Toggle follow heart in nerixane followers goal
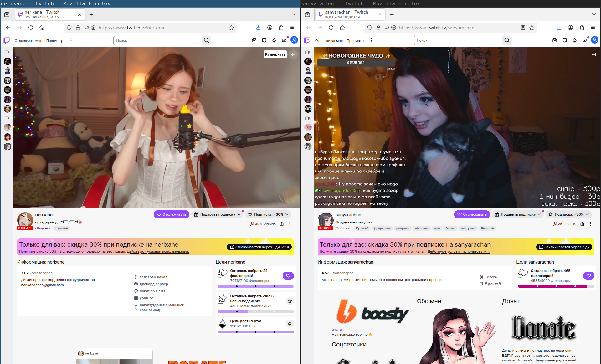 [288, 276]
